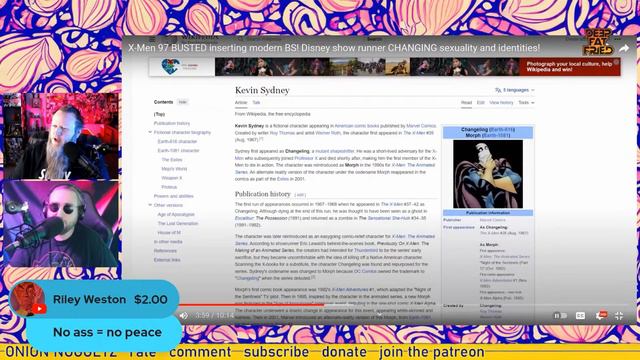This screenshot has width=640, height=360.
Task: Click 'subscribe' in the bottom ticker
Action: pyautogui.click(x=276, y=352)
